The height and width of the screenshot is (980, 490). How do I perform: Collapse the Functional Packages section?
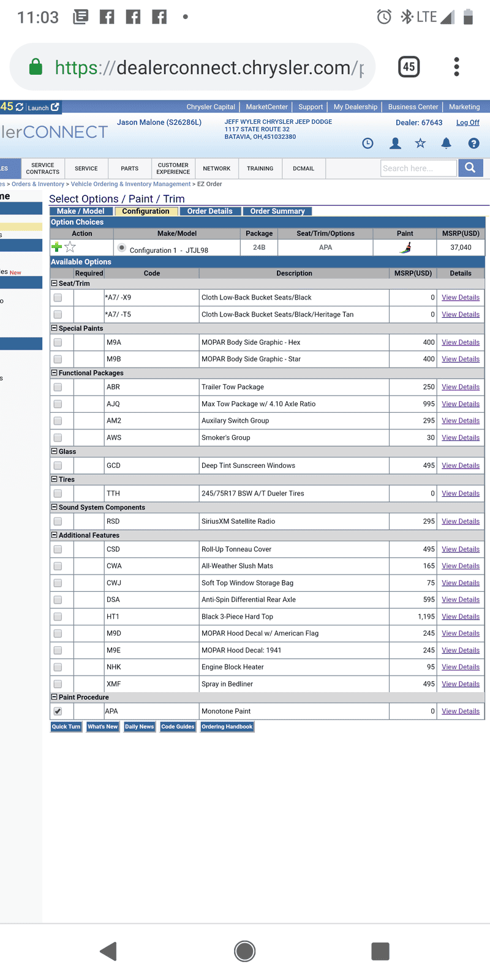(54, 372)
